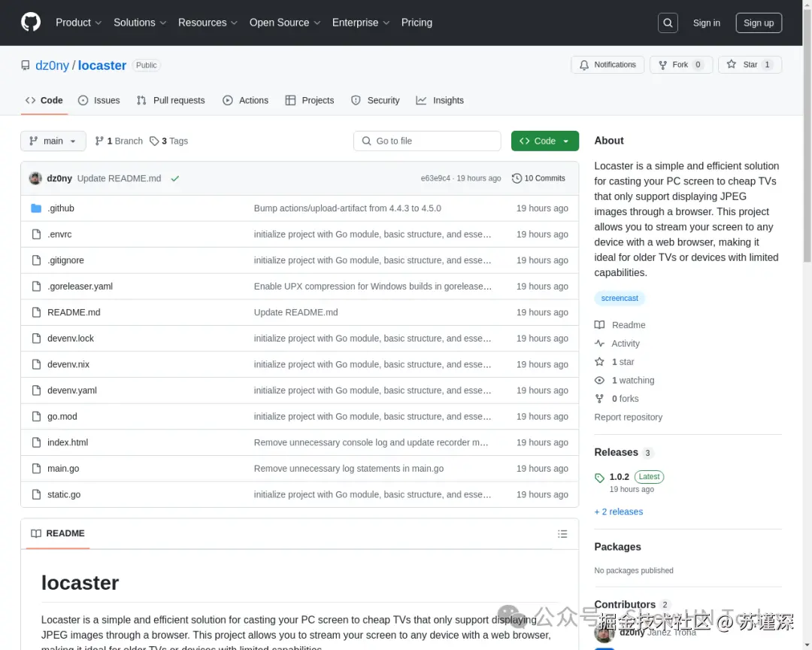Expand the Solutions menu
This screenshot has width=812, height=650.
click(x=140, y=23)
